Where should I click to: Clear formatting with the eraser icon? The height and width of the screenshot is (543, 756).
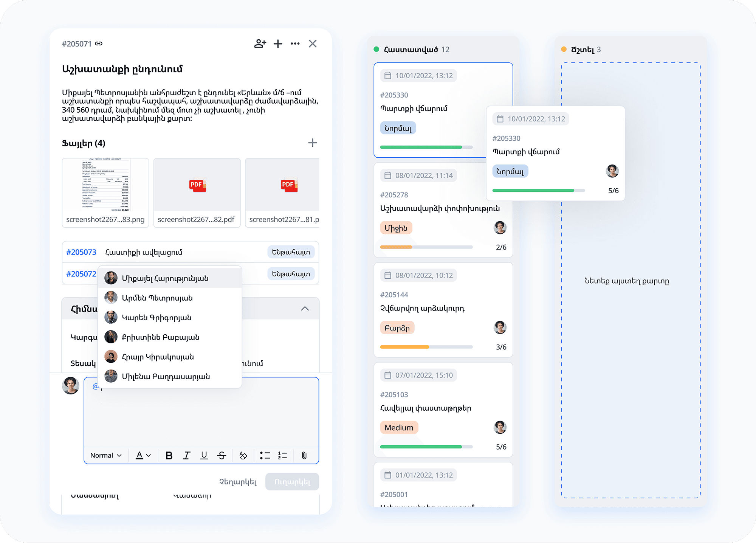(x=243, y=455)
